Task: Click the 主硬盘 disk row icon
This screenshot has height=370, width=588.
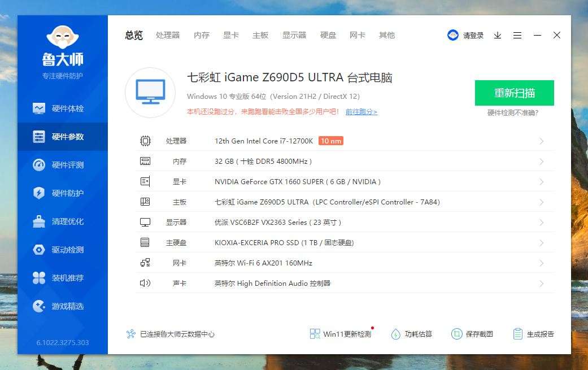Action: (145, 242)
